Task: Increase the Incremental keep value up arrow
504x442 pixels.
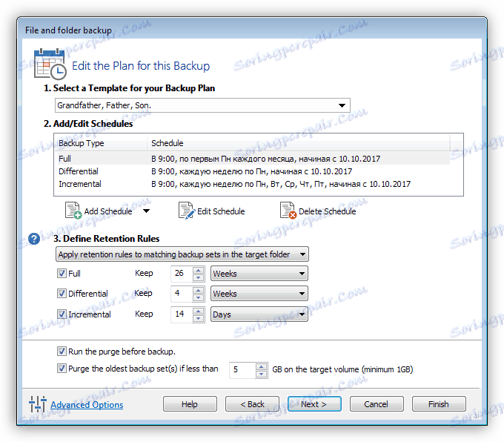Action: [199, 311]
